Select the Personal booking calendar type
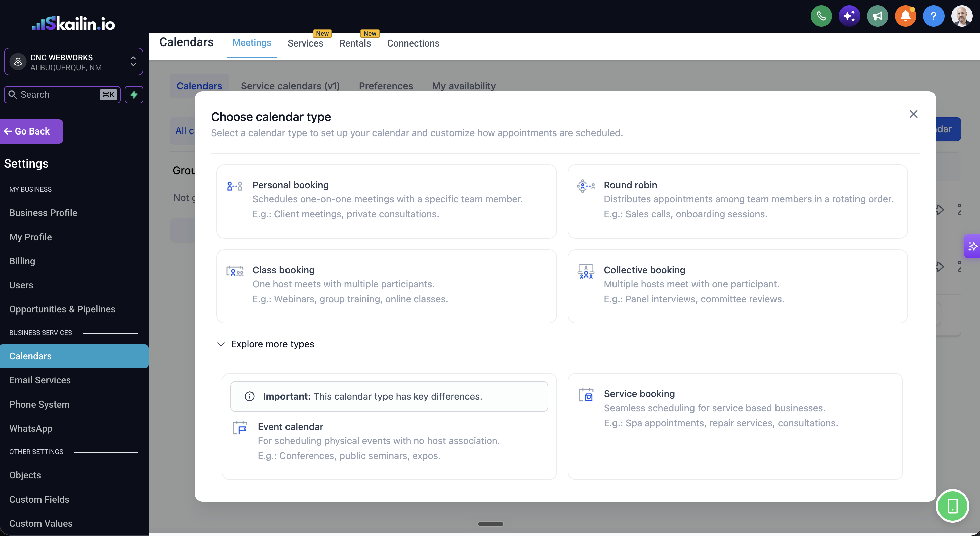The height and width of the screenshot is (536, 980). point(386,201)
